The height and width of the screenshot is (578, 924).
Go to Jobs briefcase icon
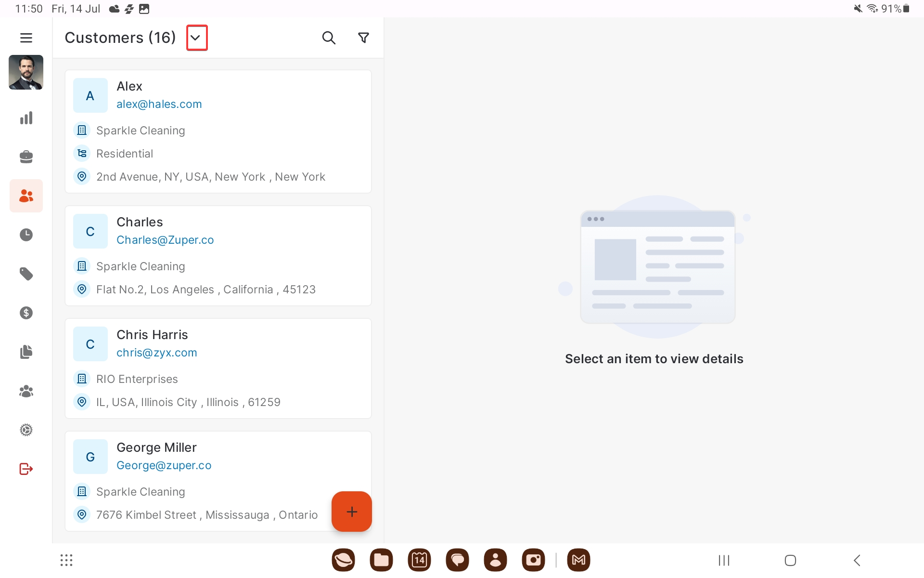(26, 157)
